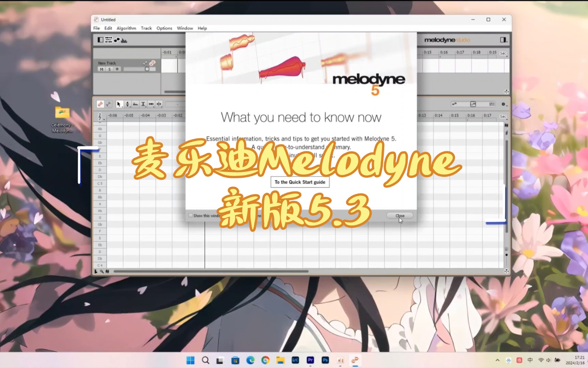Open the note editor Sec unit dropdown

503,117
